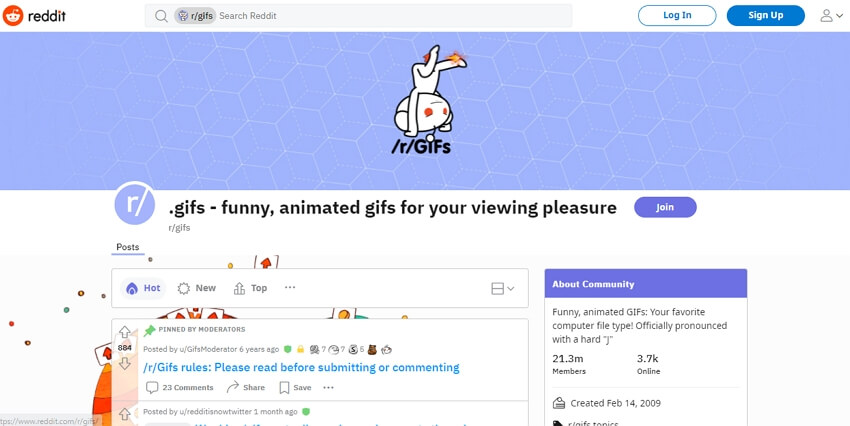The width and height of the screenshot is (850, 426).
Task: Open pinned post more options ellipsis
Action: (329, 387)
